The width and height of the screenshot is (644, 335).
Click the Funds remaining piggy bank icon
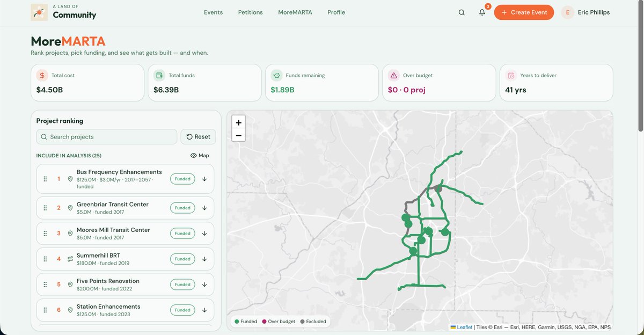click(276, 75)
